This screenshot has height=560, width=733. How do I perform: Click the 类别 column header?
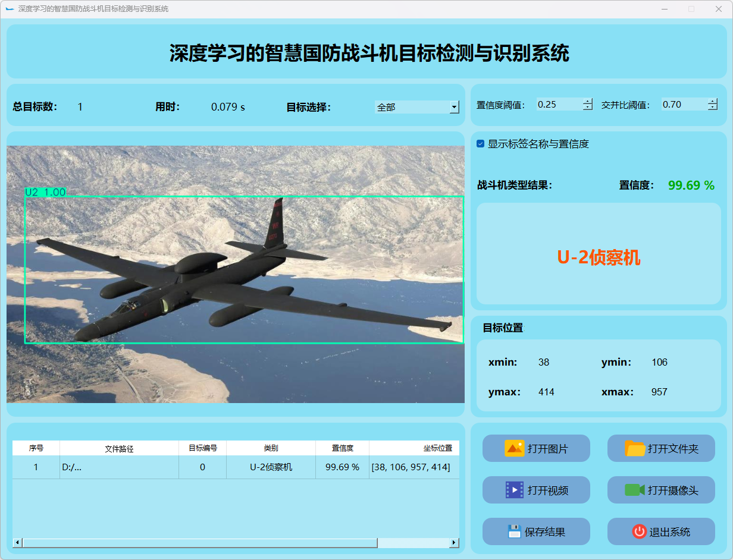tap(271, 448)
